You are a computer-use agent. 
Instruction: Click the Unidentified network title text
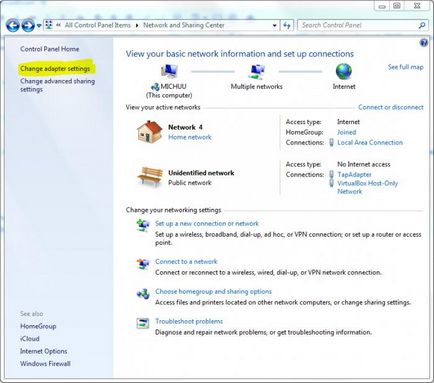(201, 173)
